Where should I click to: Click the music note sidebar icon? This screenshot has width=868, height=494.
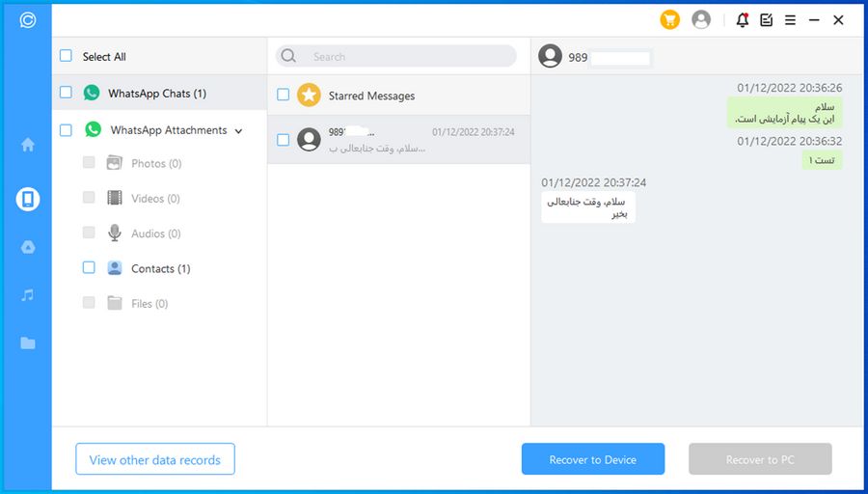pos(28,295)
